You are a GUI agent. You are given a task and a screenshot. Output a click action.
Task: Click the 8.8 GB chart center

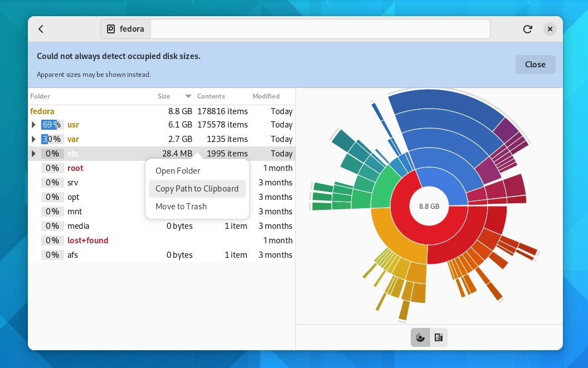click(x=429, y=207)
